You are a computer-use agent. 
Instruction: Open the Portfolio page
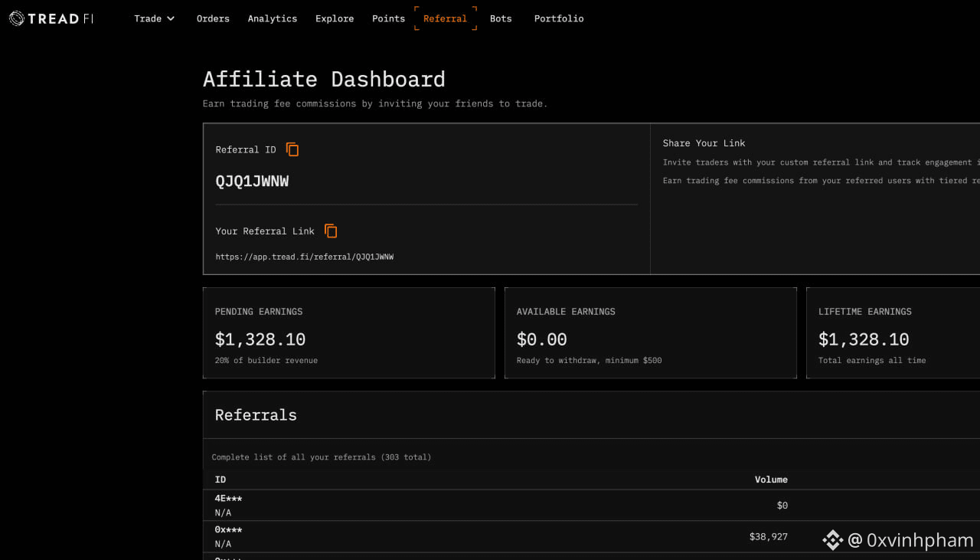pyautogui.click(x=559, y=18)
